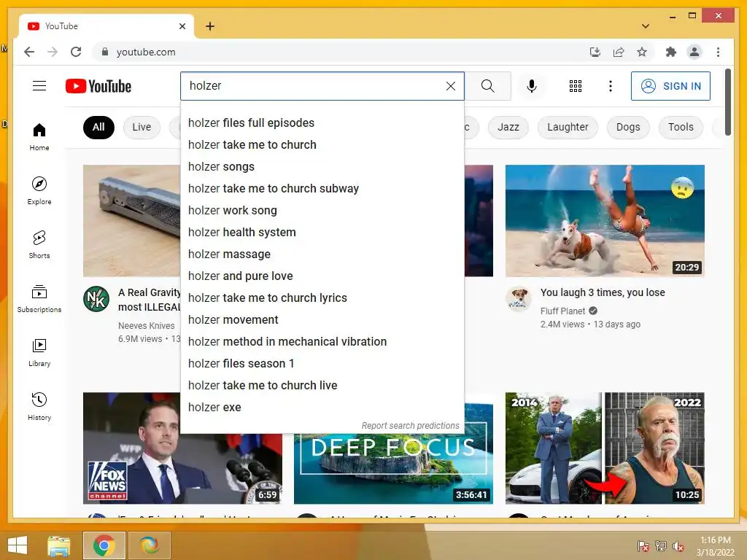
Task: Click the page vertical scrollbar
Action: [727, 102]
